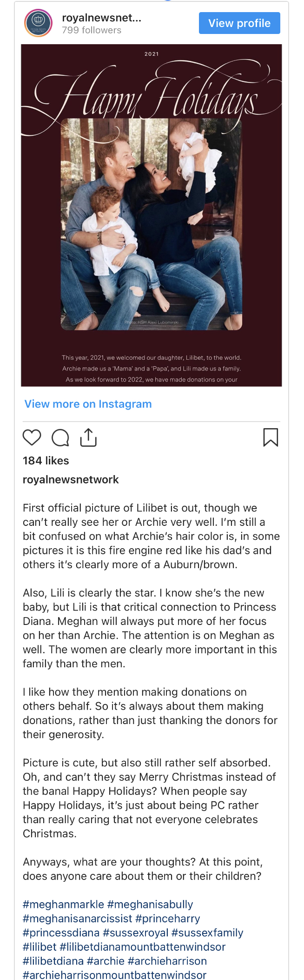Open the #sussexfamily hashtag

[207, 933]
